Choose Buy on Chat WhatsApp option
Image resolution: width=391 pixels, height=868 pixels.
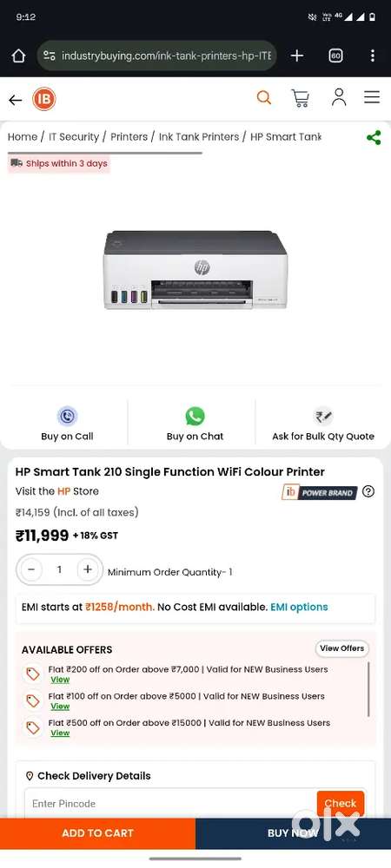(195, 424)
